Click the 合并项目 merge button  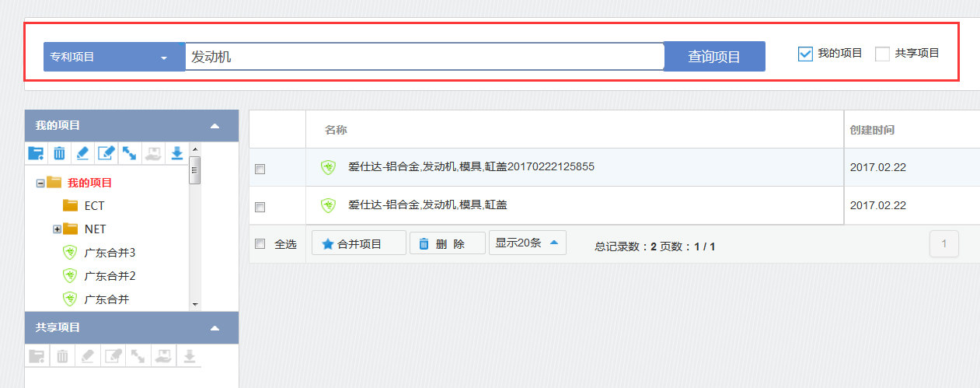(x=358, y=243)
